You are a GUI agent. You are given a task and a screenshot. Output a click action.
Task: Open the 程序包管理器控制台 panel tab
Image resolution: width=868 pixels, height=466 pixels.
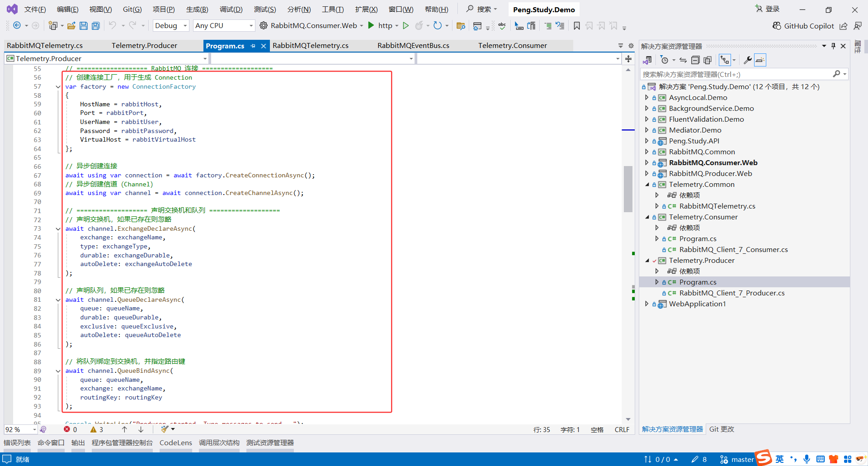coord(122,443)
